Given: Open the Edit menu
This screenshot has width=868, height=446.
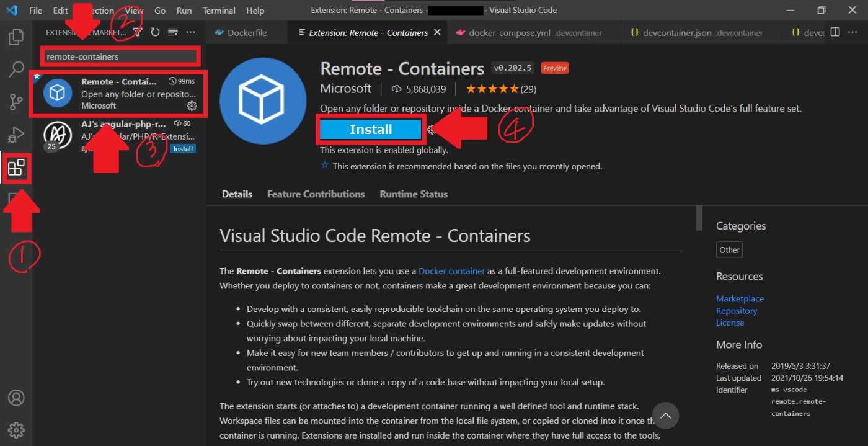Looking at the screenshot, I should point(60,11).
